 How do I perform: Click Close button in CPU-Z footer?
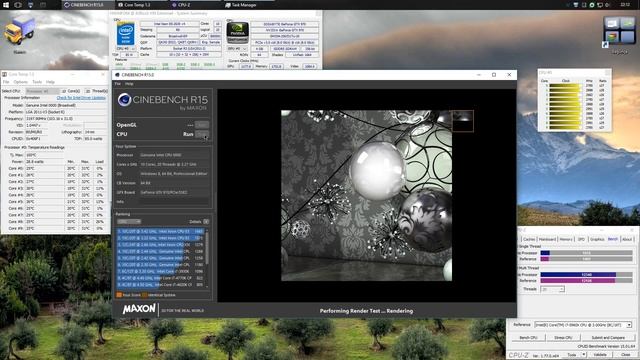(x=625, y=355)
